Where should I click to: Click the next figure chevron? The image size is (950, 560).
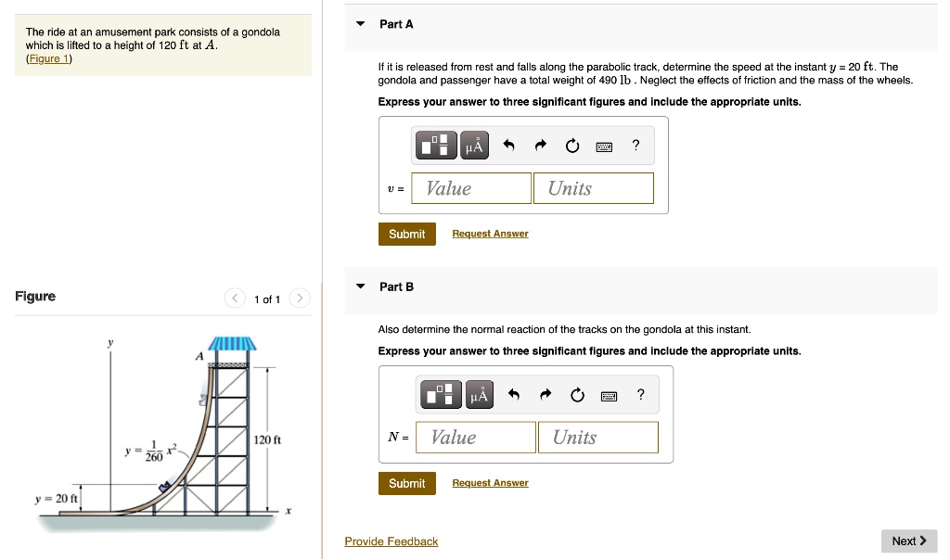[299, 299]
